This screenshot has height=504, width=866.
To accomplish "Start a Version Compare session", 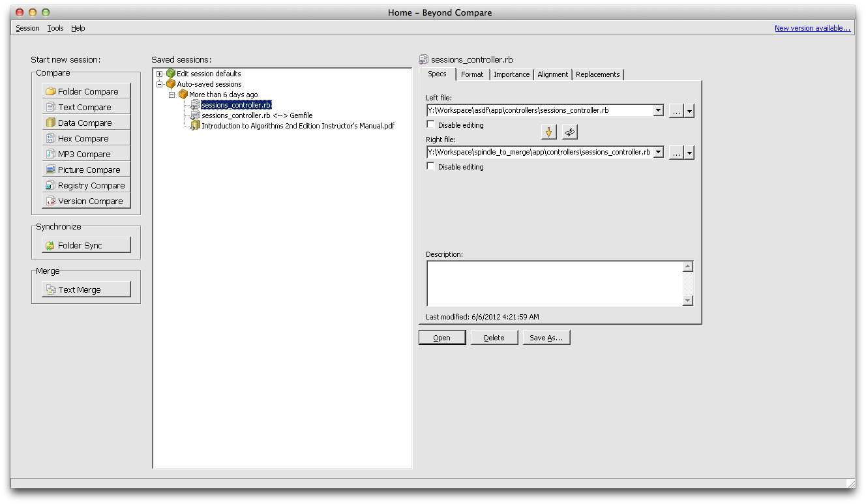I will [86, 200].
